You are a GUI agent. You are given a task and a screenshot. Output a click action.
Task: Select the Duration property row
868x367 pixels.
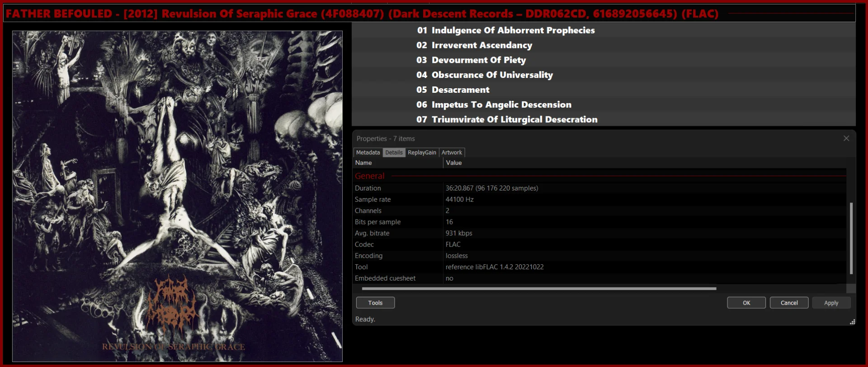(x=599, y=188)
